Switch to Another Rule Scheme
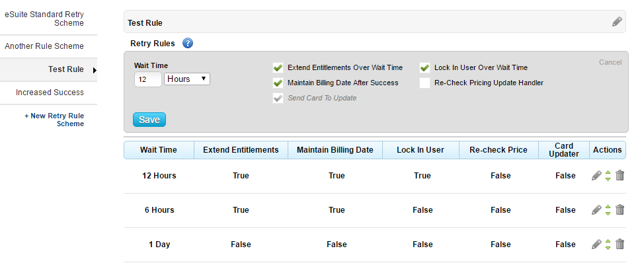Screen dimensions: 644x265 [44, 46]
